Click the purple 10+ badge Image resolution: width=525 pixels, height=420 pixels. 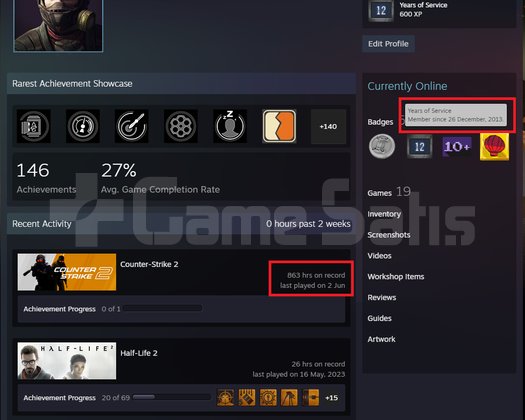pyautogui.click(x=457, y=147)
